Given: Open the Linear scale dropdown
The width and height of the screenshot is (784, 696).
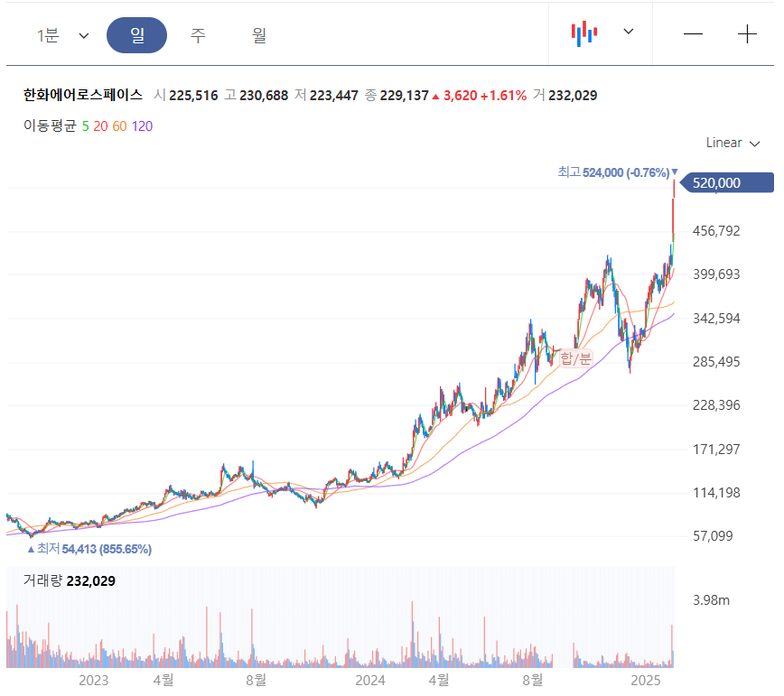Looking at the screenshot, I should point(733,143).
